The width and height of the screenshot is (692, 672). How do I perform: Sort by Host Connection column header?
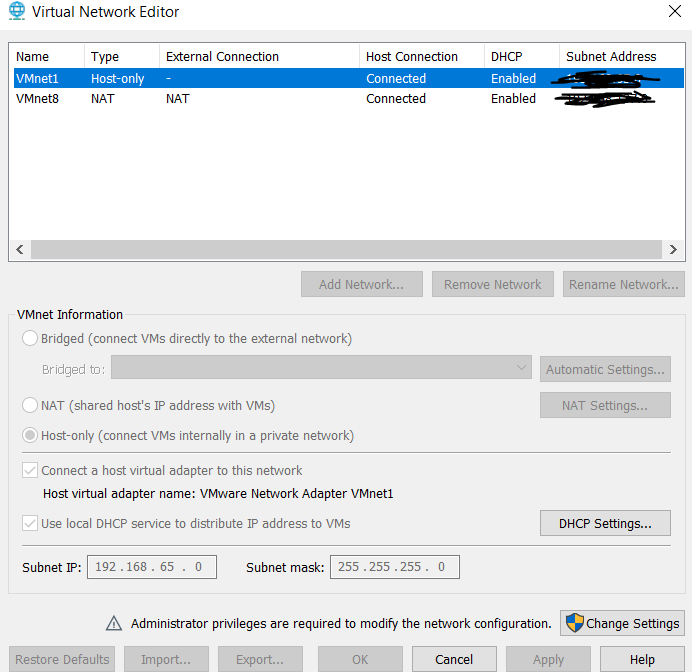[x=422, y=56]
